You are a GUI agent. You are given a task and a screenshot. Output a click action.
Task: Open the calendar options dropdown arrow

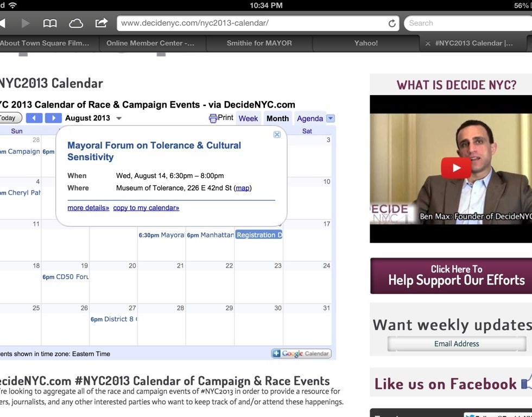[x=331, y=118]
